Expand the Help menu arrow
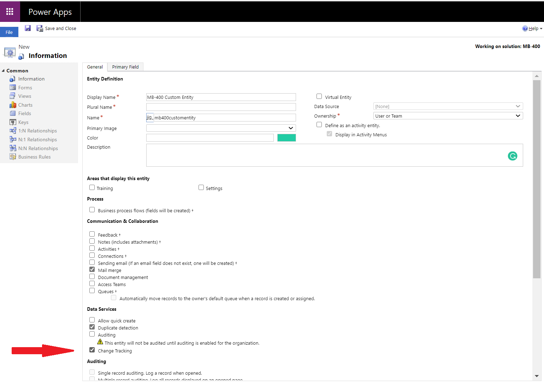Viewport: 544px width, 392px height. (541, 29)
